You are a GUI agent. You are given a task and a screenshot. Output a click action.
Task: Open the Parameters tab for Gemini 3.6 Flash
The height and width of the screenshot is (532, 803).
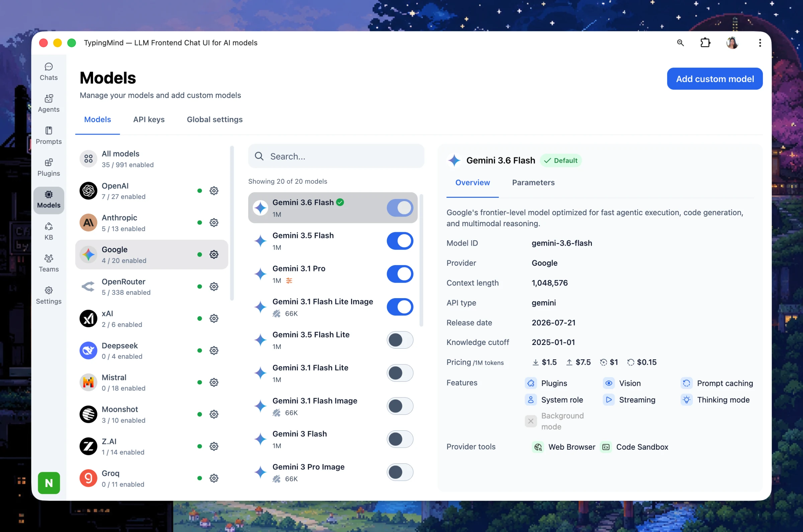tap(533, 183)
